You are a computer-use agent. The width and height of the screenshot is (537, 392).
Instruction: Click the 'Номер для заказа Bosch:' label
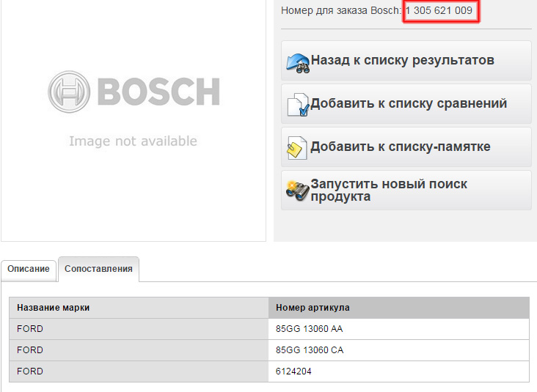click(341, 10)
